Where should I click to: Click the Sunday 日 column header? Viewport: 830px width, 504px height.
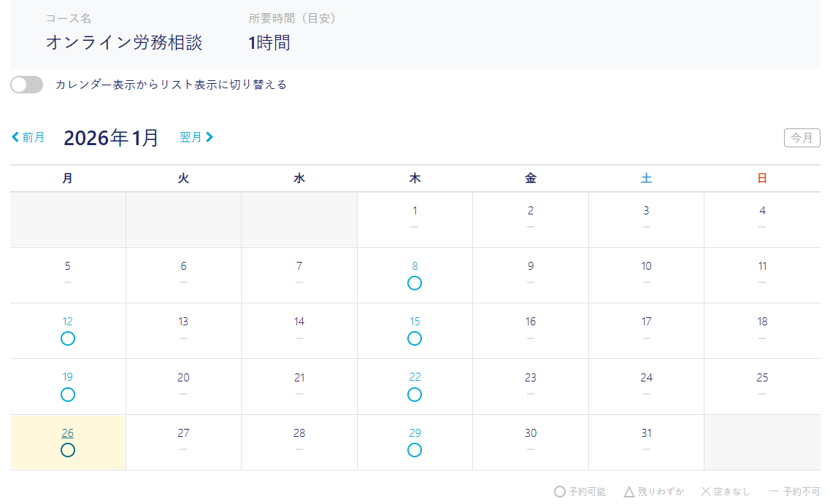(x=762, y=179)
